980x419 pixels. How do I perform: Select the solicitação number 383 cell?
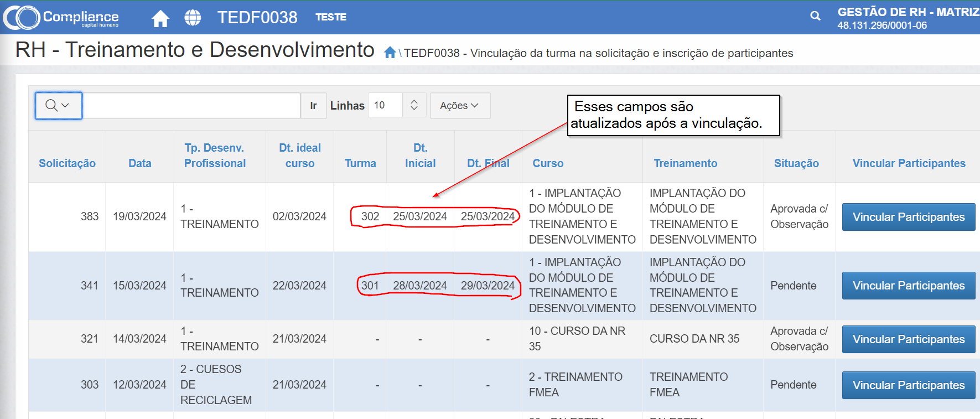click(90, 216)
